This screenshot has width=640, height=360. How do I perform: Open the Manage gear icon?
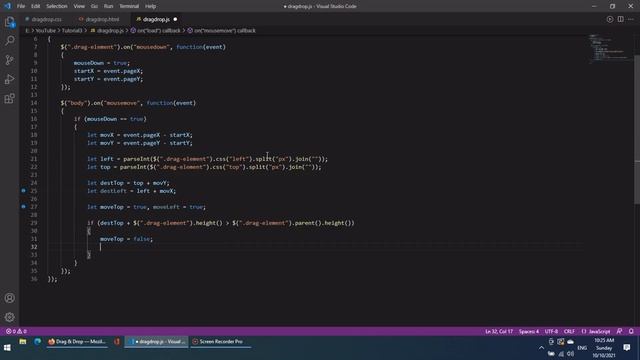[9, 317]
